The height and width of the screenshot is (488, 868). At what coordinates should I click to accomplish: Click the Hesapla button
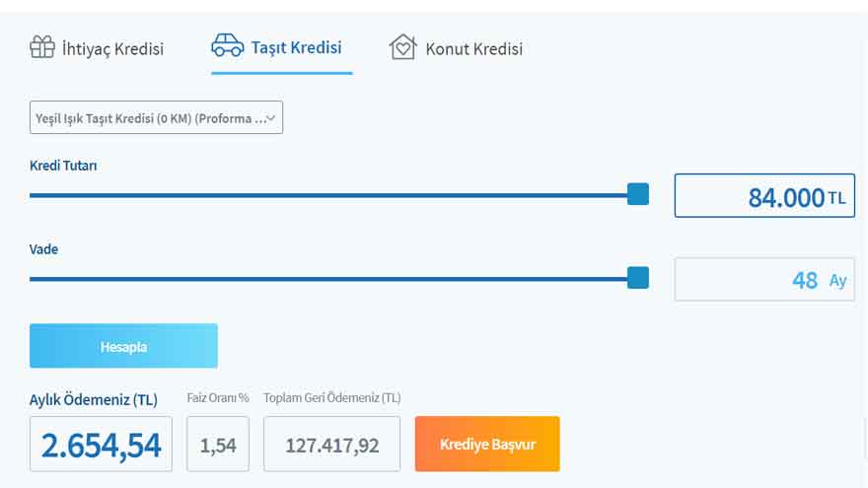click(123, 346)
